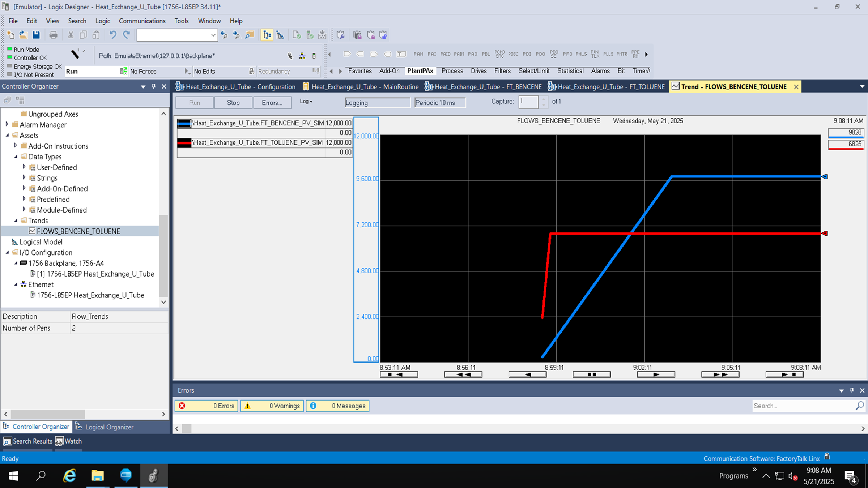Toggle the 0 Warnings filter
This screenshot has width=868, height=488.
[272, 406]
